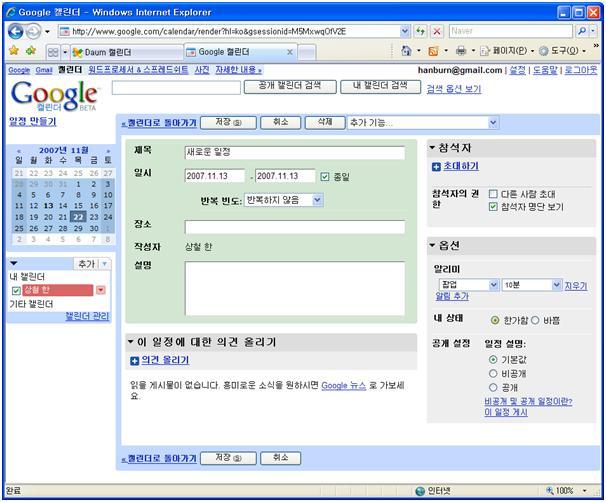
Task: Open the 추가 기능 dropdown
Action: 423,123
